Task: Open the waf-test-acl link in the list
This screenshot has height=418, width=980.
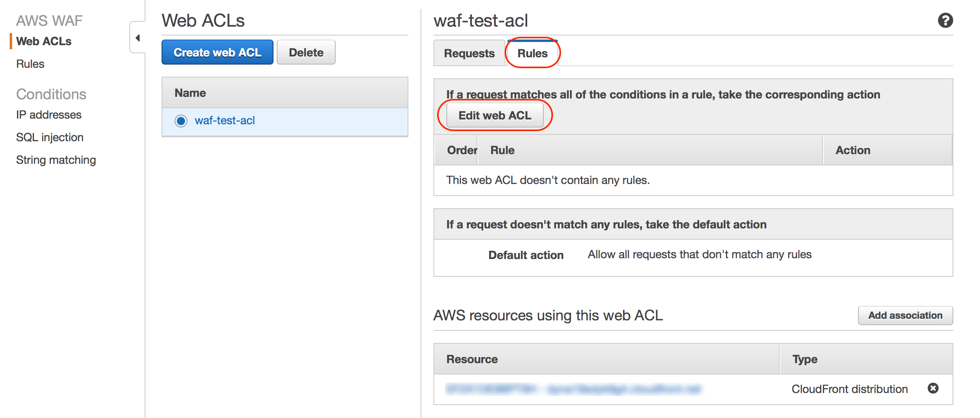Action: (225, 121)
